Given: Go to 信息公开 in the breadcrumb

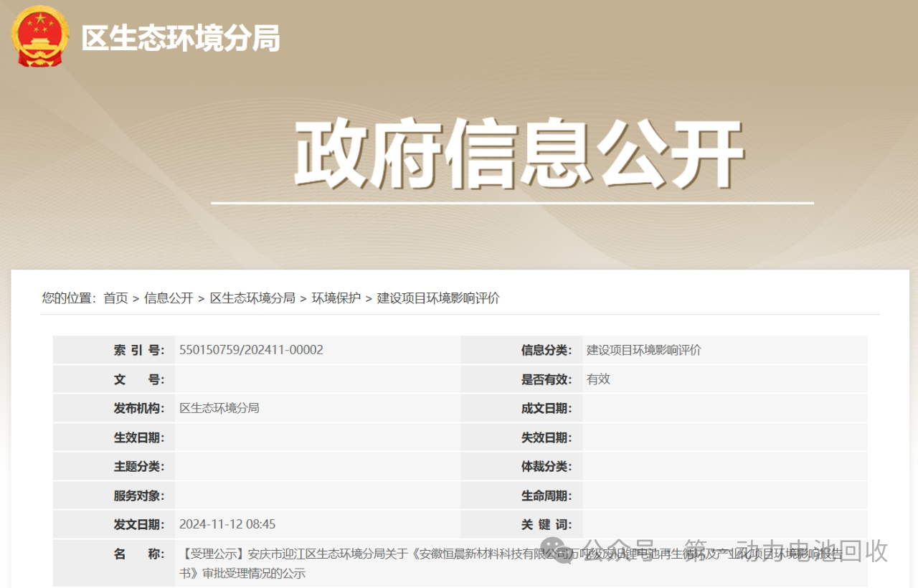Looking at the screenshot, I should coord(169,298).
